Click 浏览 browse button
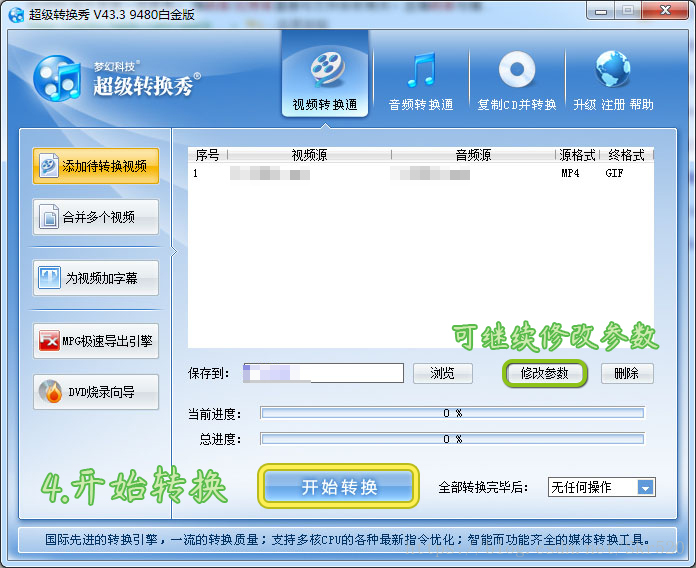696x568 pixels. coord(443,373)
